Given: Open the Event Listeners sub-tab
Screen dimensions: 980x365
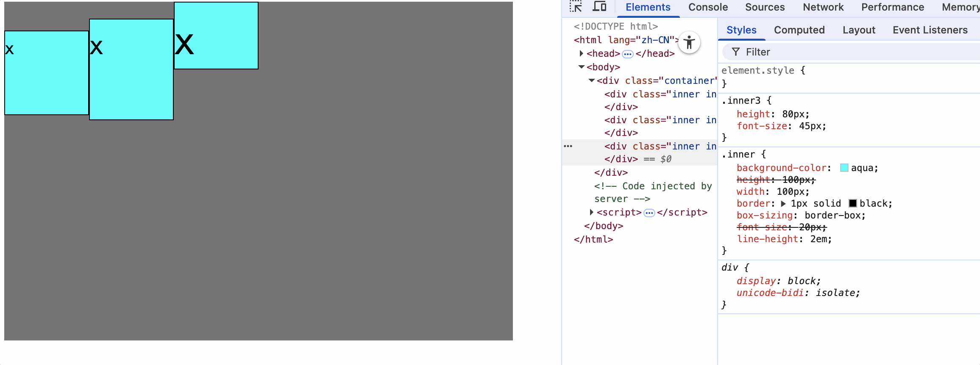Looking at the screenshot, I should (x=930, y=30).
